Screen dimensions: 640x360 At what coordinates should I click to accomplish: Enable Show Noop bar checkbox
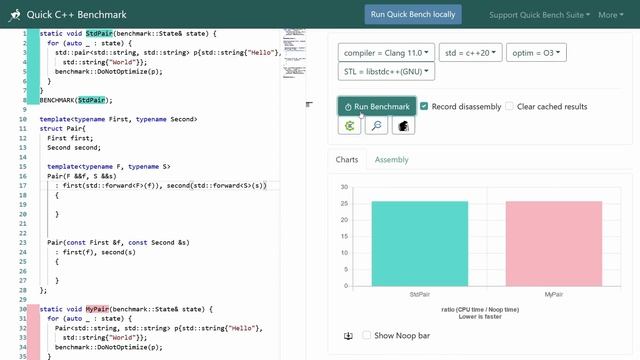367,335
